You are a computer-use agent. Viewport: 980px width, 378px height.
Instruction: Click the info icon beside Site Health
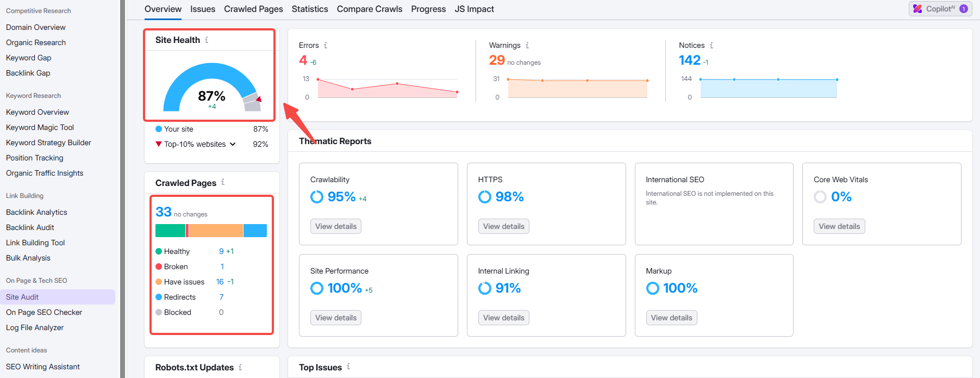(207, 40)
